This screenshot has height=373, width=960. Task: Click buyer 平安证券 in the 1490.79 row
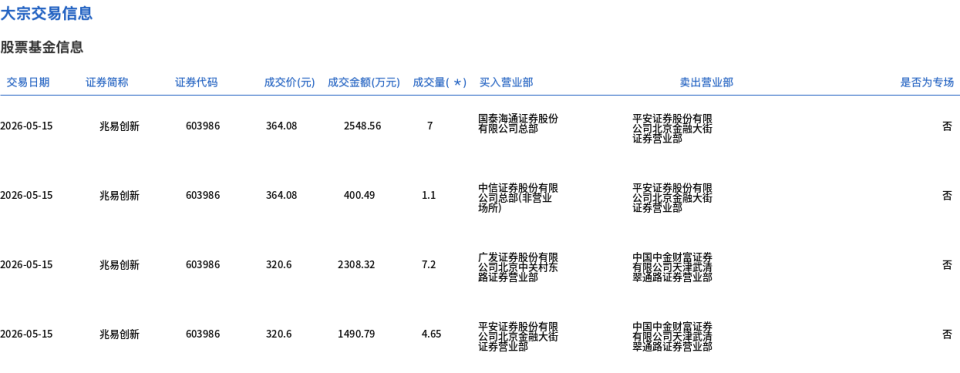(518, 336)
